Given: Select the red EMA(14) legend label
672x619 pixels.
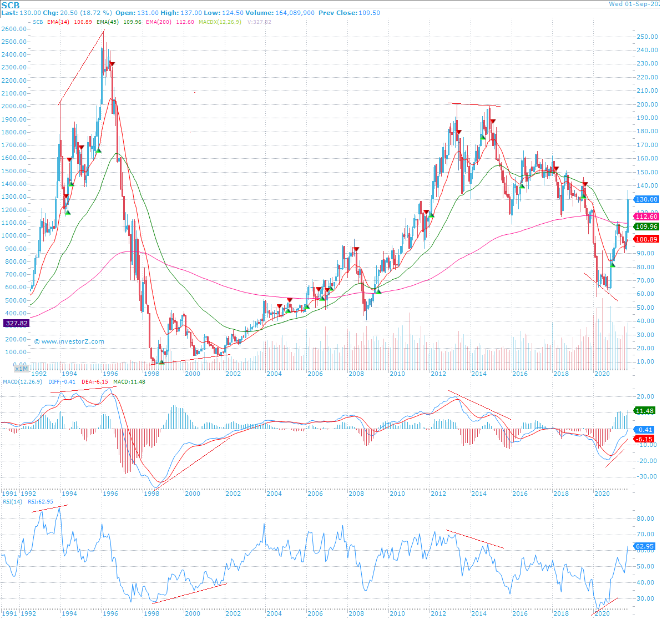Looking at the screenshot, I should coord(58,22).
